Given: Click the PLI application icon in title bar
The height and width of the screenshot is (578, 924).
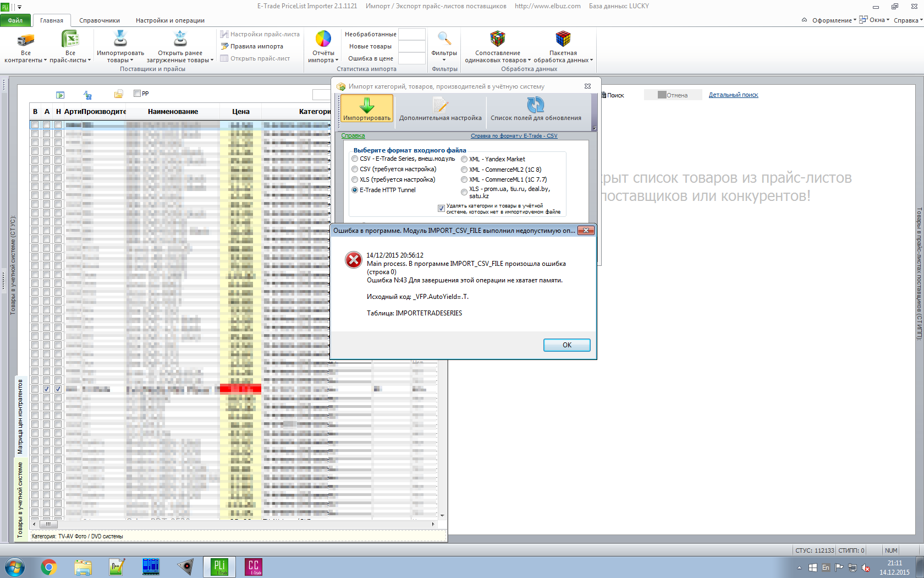Looking at the screenshot, I should (5, 7).
